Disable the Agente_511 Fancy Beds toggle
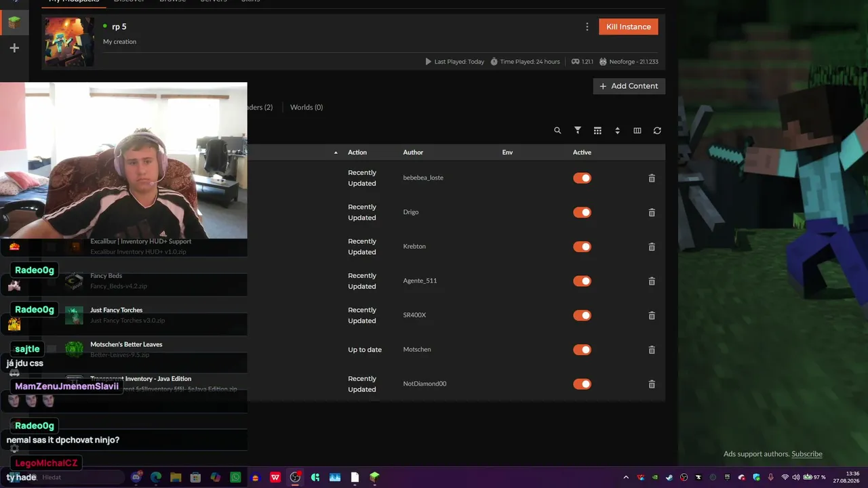 click(582, 281)
